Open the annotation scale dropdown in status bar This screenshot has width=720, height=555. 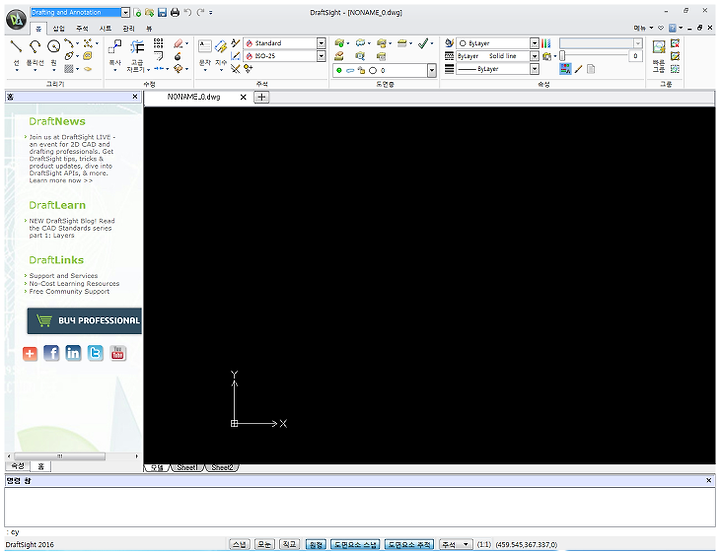tap(456, 544)
